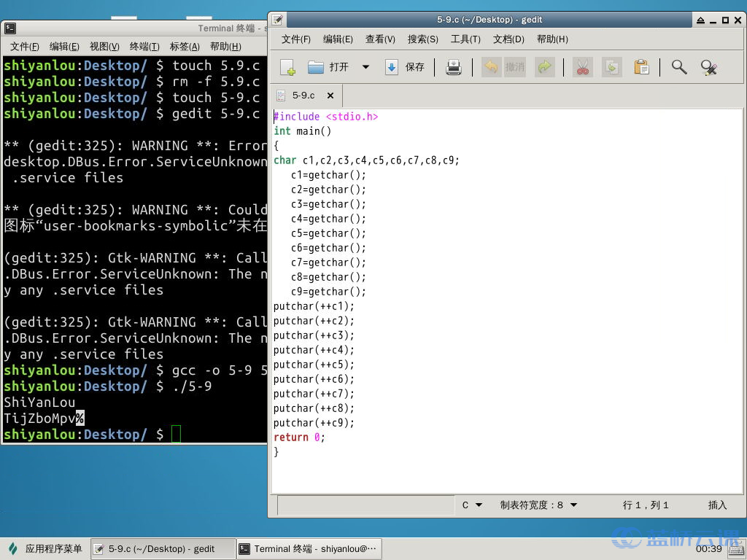Image resolution: width=747 pixels, height=560 pixels.
Task: Toggle the 插入 insert mode indicator
Action: pos(717,505)
